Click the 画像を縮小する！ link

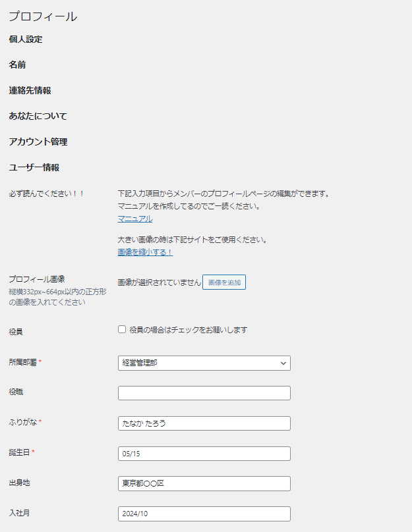(x=145, y=252)
